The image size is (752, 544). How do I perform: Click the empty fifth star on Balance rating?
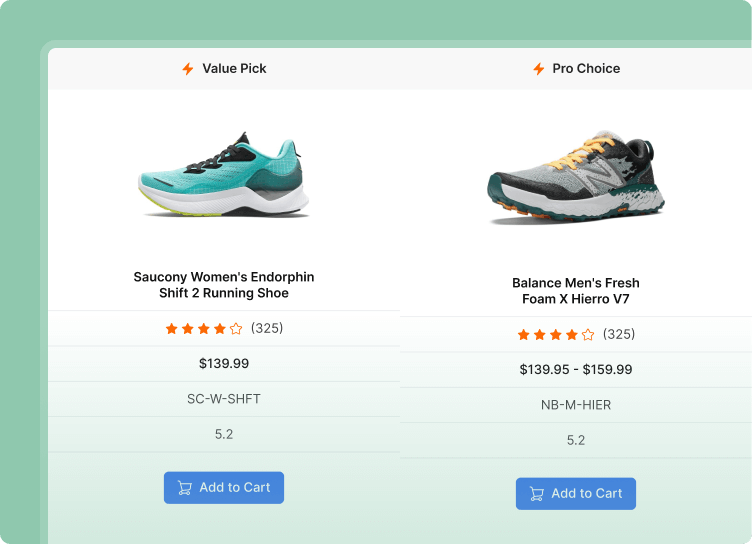(x=588, y=335)
